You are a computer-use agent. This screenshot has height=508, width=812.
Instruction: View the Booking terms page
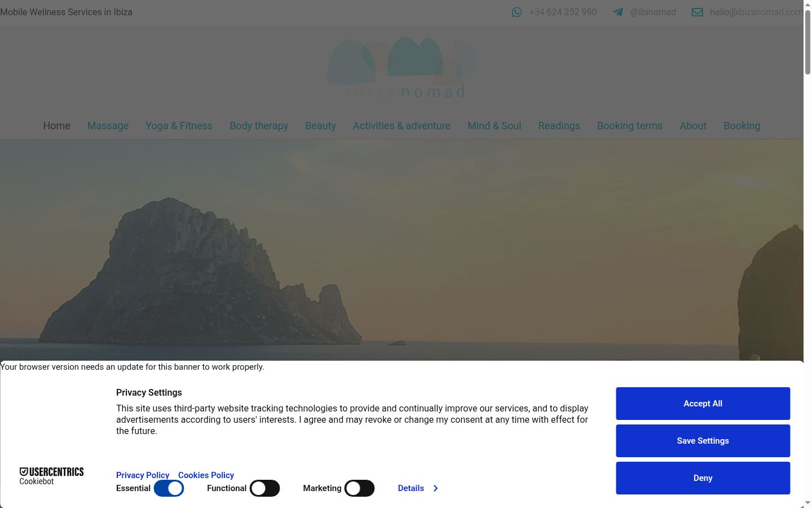click(630, 126)
